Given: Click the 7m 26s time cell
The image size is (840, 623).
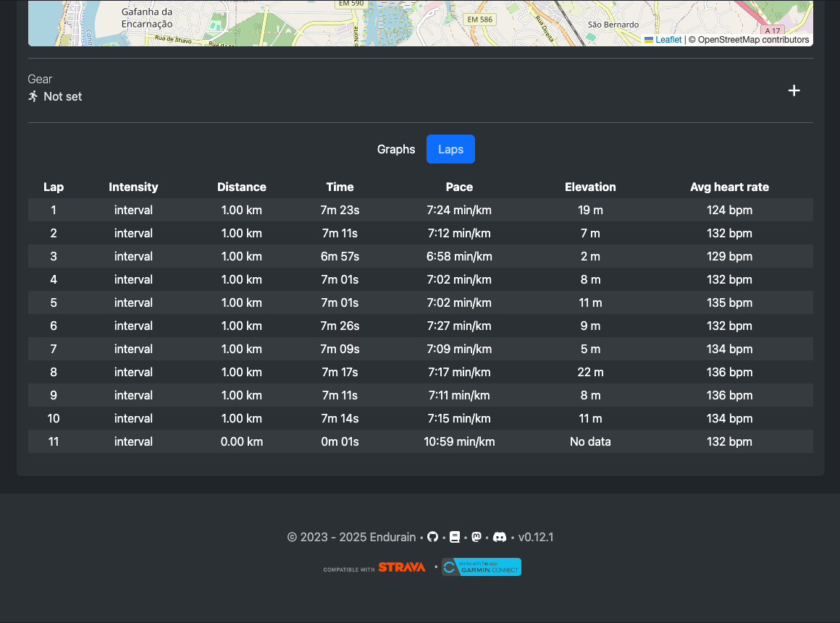Looking at the screenshot, I should pyautogui.click(x=340, y=326).
